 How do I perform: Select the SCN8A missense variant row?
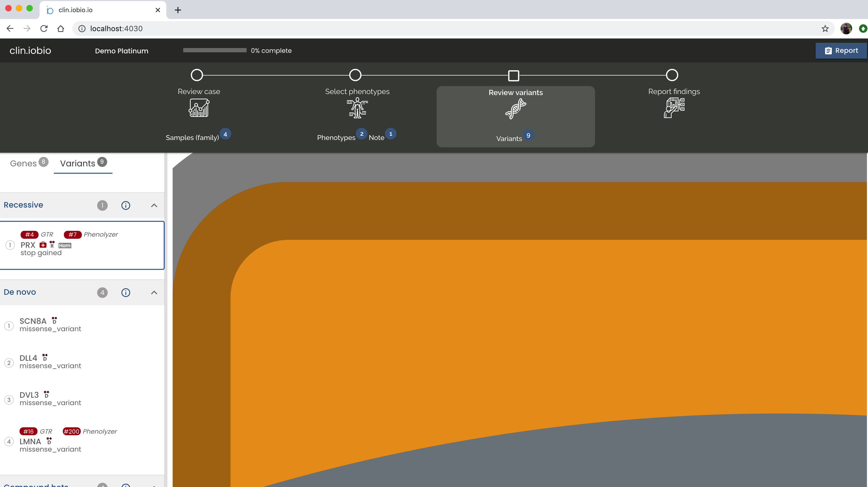50,325
